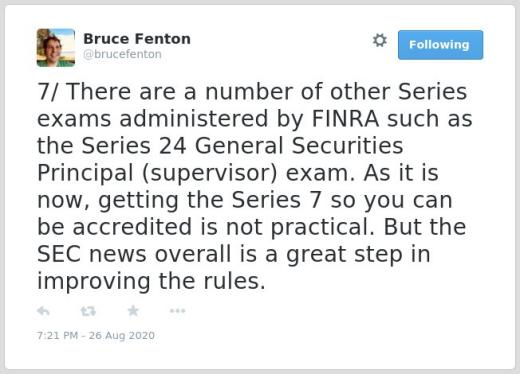Click the word "accredited" in the tweet
Image resolution: width=520 pixels, height=374 pixels.
[132, 227]
